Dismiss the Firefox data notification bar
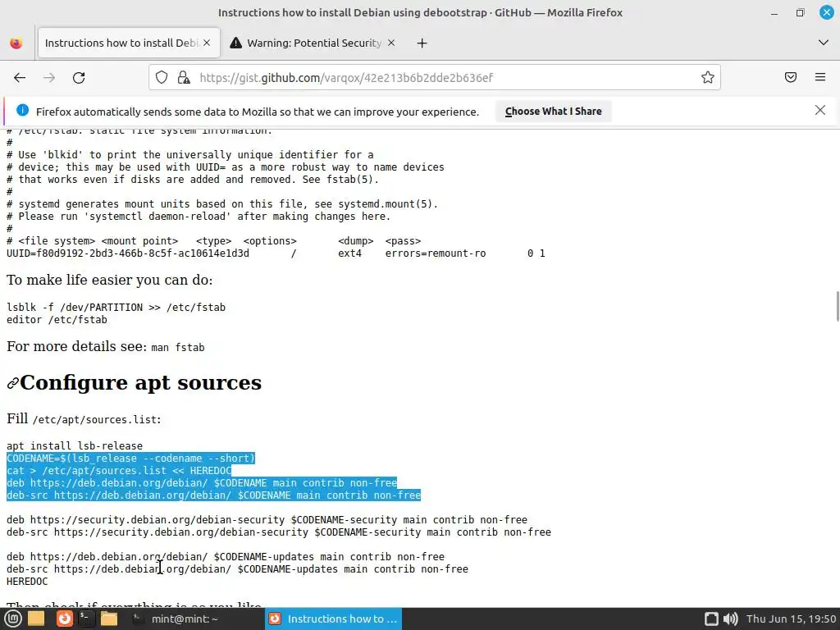 [819, 111]
